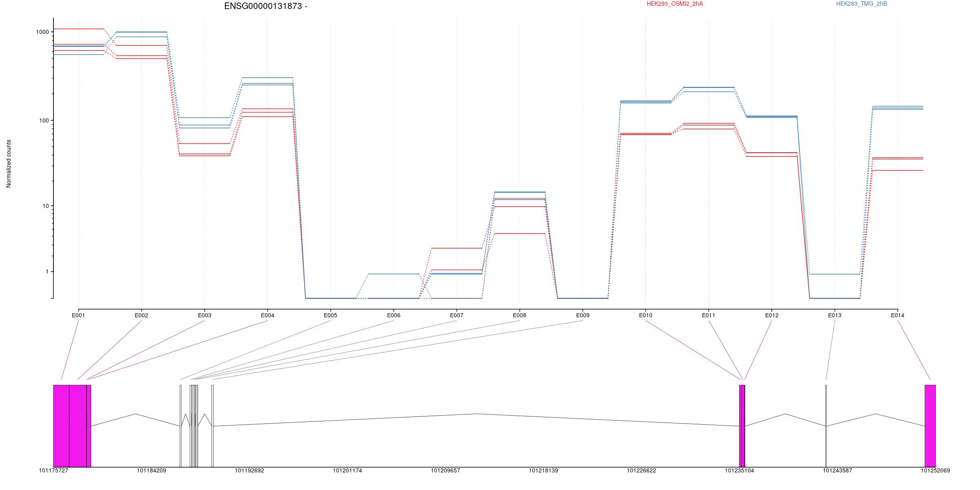
Task: Click genomic coordinate 101184209
Action: pos(151,470)
